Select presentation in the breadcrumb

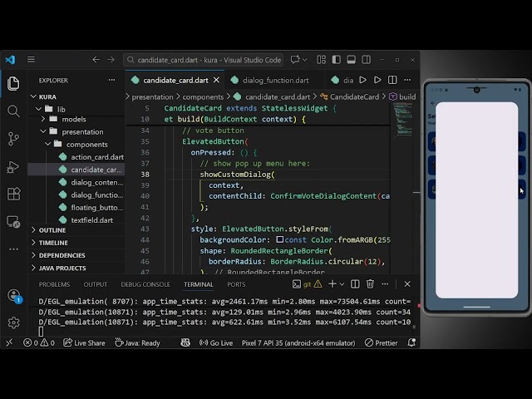tap(152, 97)
